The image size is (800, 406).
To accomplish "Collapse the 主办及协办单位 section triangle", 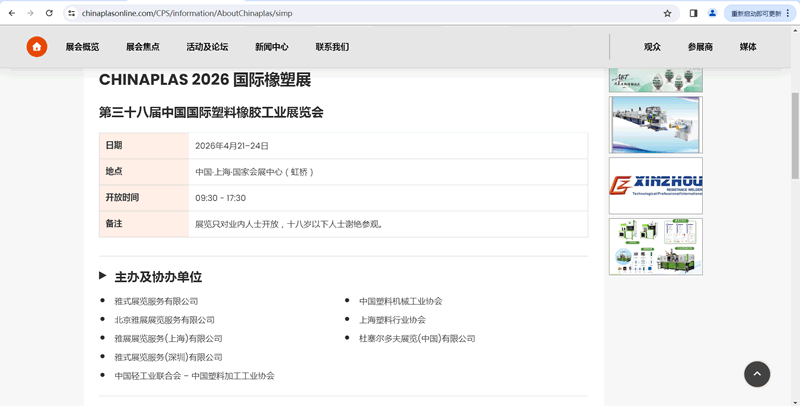I will 103,276.
